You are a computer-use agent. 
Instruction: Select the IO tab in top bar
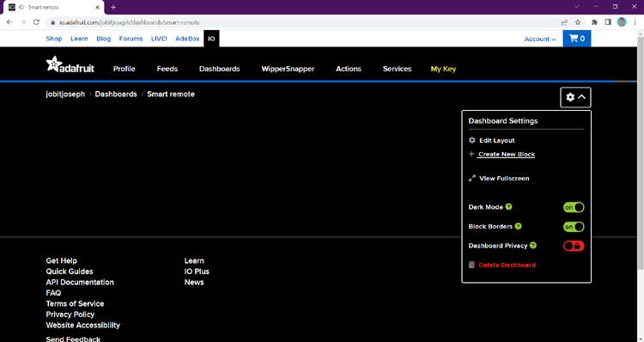tap(211, 39)
